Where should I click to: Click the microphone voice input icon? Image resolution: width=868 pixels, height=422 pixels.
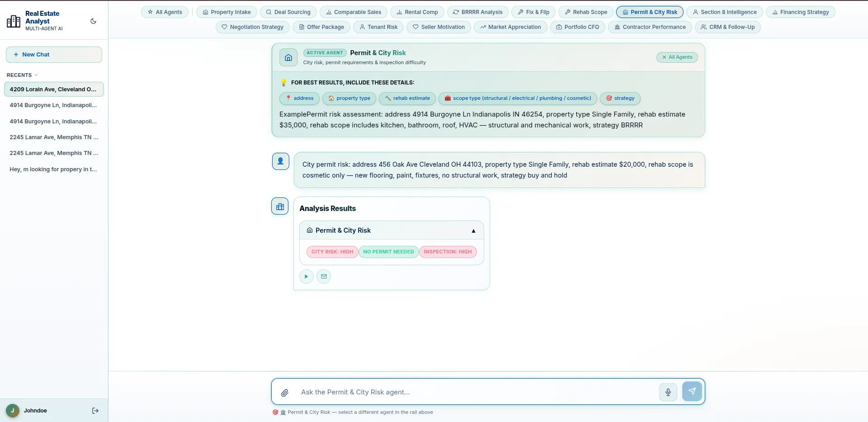(668, 392)
